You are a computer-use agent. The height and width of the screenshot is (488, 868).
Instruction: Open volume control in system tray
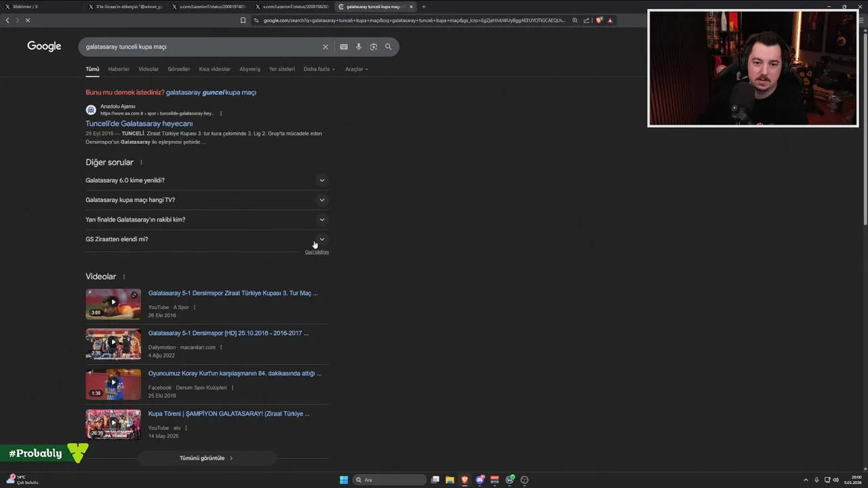tap(835, 480)
